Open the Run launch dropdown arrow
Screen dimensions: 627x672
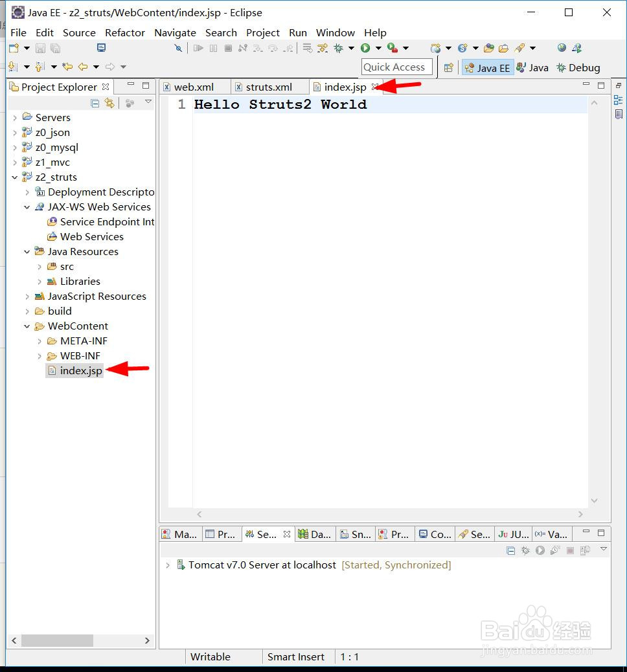378,48
